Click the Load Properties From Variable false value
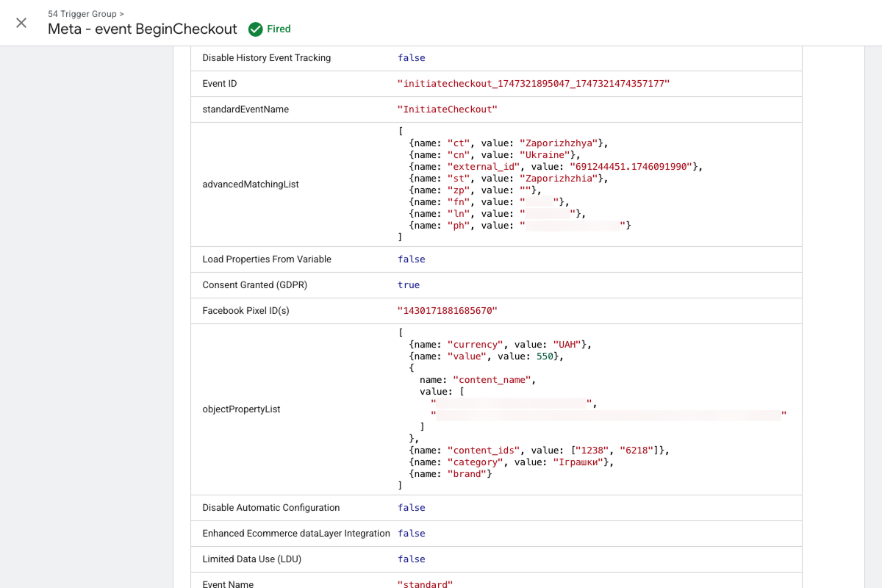Viewport: 882px width, 588px height. [411, 259]
